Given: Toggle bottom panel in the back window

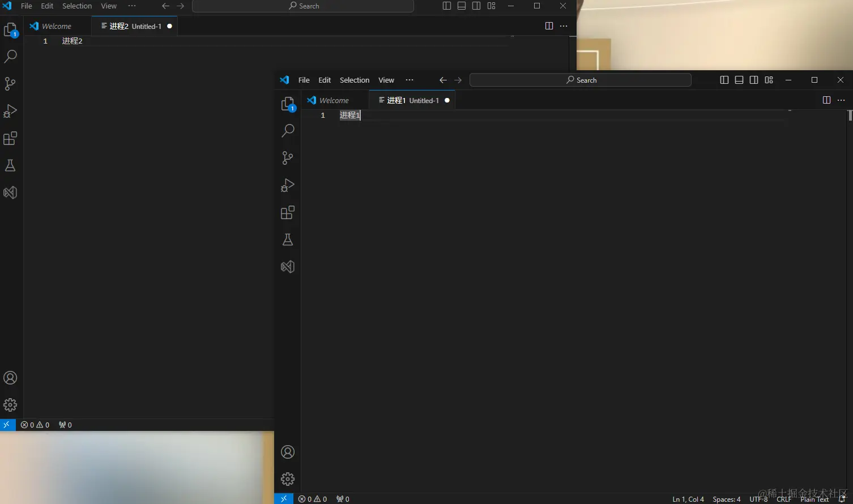Looking at the screenshot, I should tap(462, 6).
